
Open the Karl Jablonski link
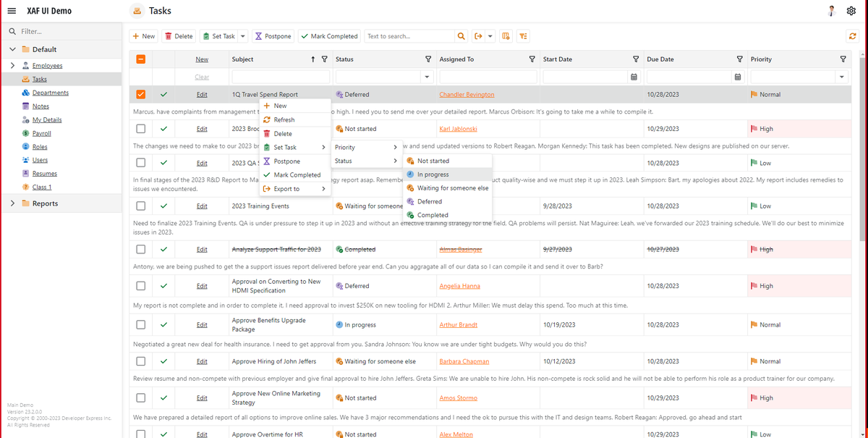[458, 129]
